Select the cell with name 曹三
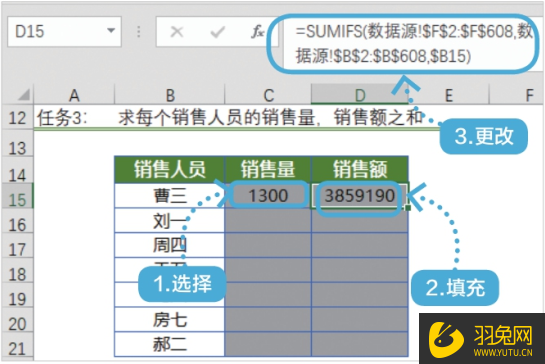This screenshot has width=545, height=364. pyautogui.click(x=170, y=196)
